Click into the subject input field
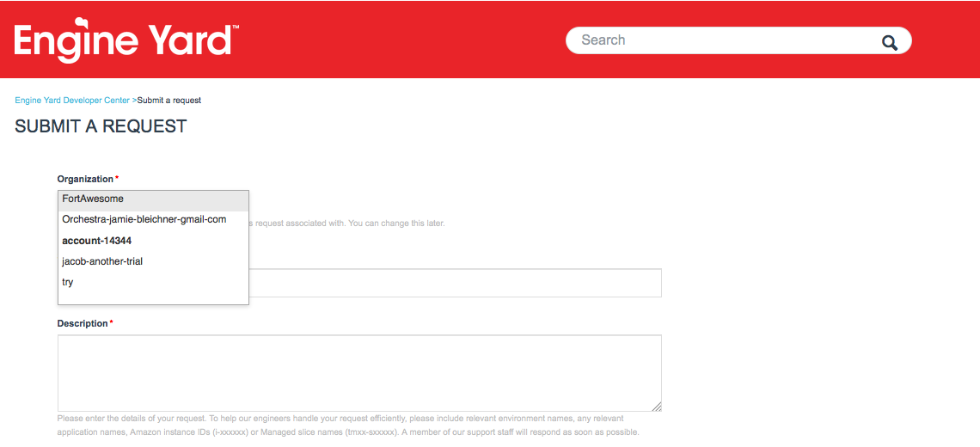The image size is (980, 447). (x=455, y=283)
